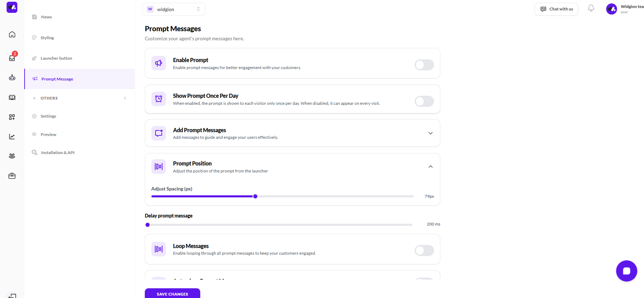Open the home icon in the sidebar
The width and height of the screenshot is (644, 298).
12,34
